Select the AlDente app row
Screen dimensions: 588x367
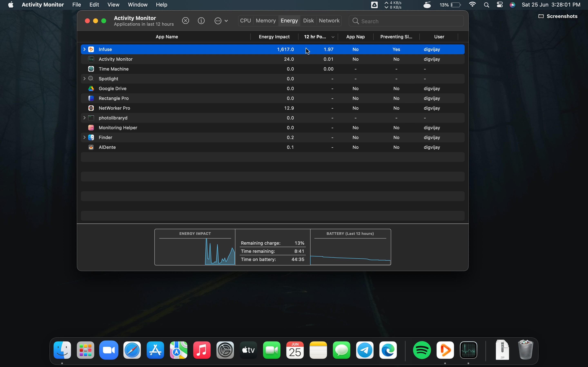tap(107, 147)
